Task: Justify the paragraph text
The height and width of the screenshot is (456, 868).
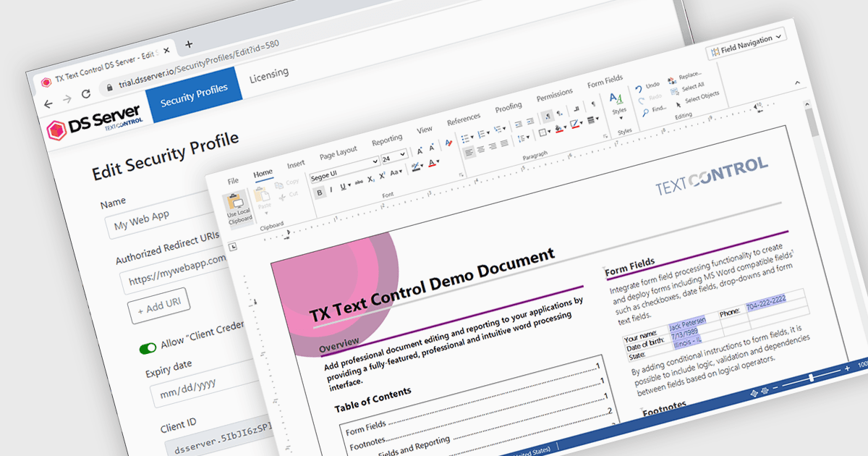Action: point(504,143)
